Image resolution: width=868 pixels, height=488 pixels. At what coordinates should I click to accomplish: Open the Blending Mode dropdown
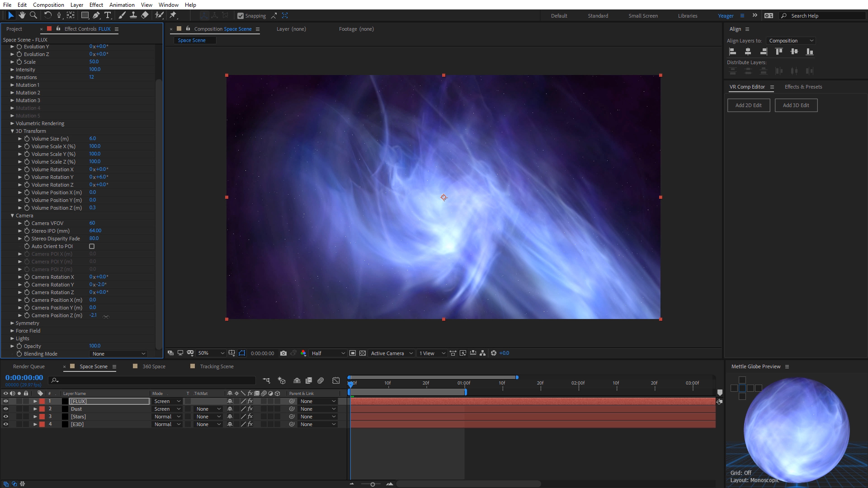click(118, 354)
